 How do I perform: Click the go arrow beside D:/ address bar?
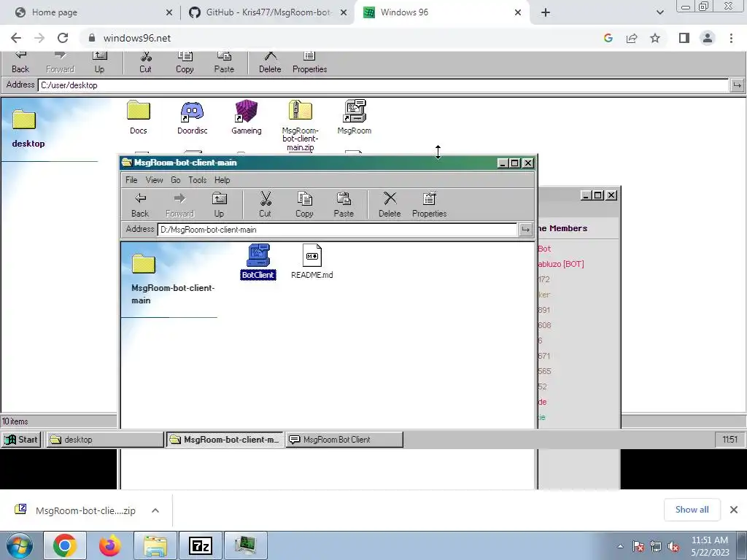(x=525, y=230)
